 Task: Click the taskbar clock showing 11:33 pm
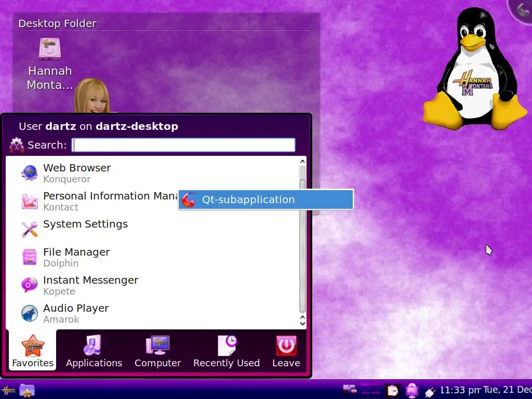(460, 390)
